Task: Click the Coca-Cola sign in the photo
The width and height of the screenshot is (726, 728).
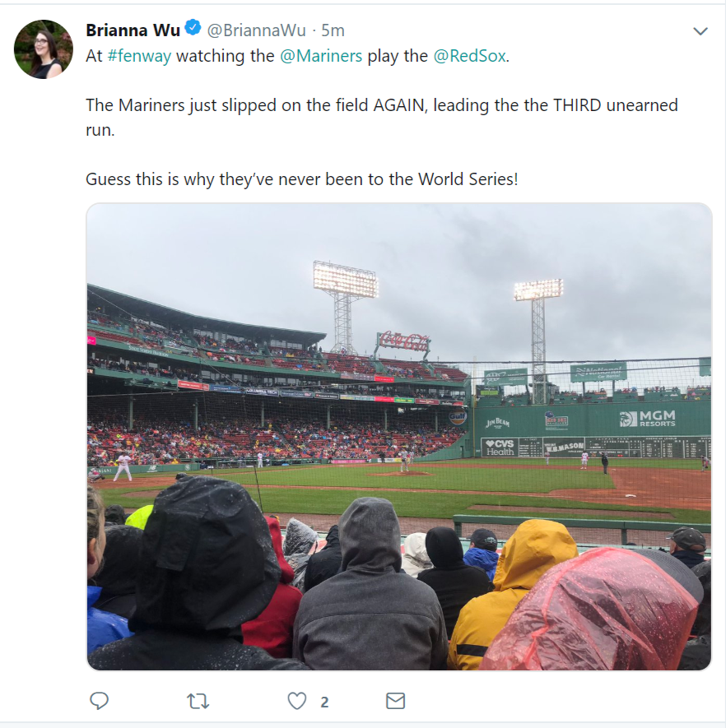Action: 404,342
